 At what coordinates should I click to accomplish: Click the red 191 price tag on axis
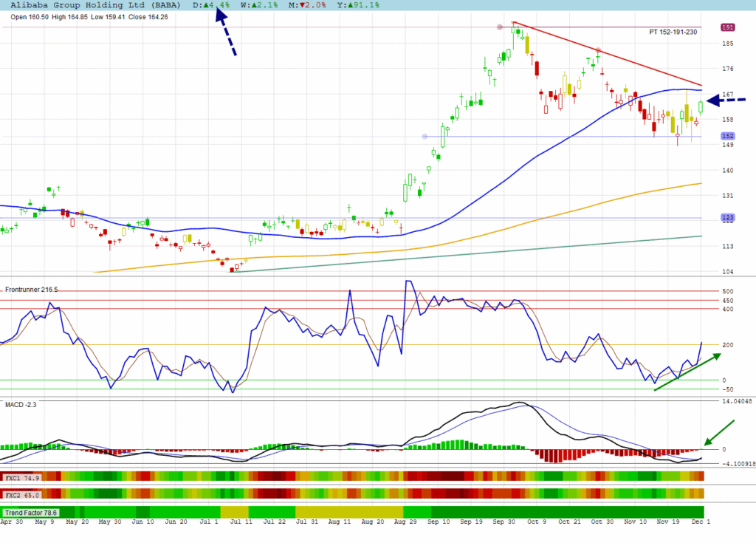[x=727, y=27]
